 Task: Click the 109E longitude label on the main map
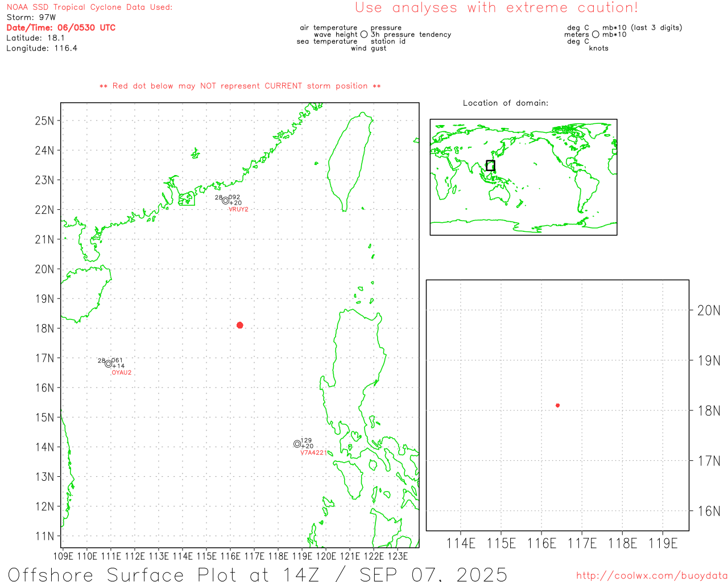point(63,556)
